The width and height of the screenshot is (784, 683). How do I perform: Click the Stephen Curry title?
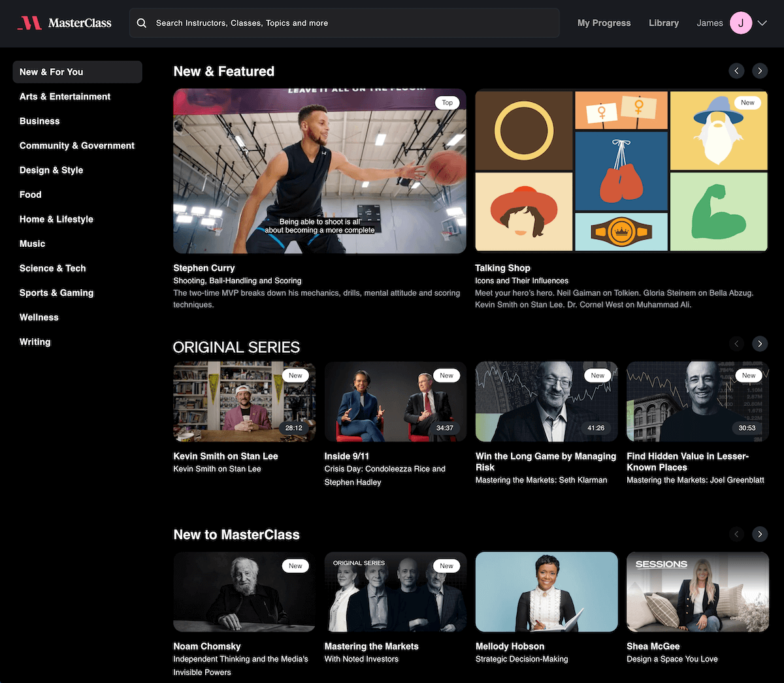click(204, 268)
